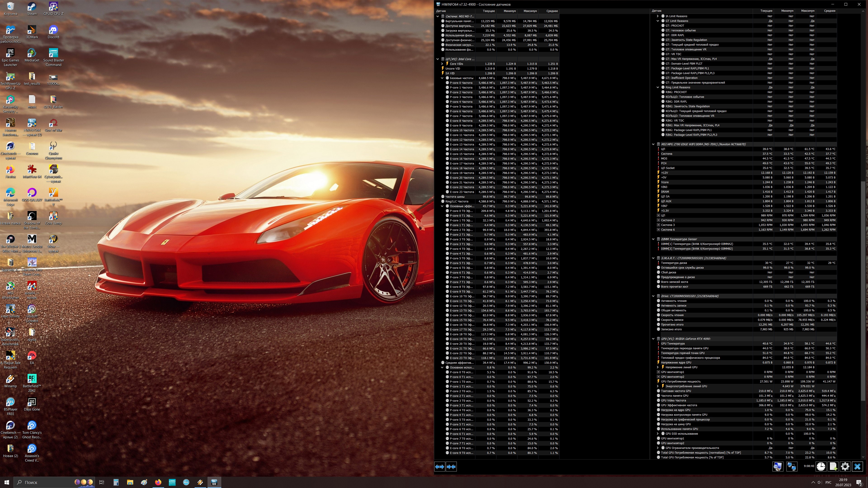Open Firefox from the taskbar

[158, 482]
